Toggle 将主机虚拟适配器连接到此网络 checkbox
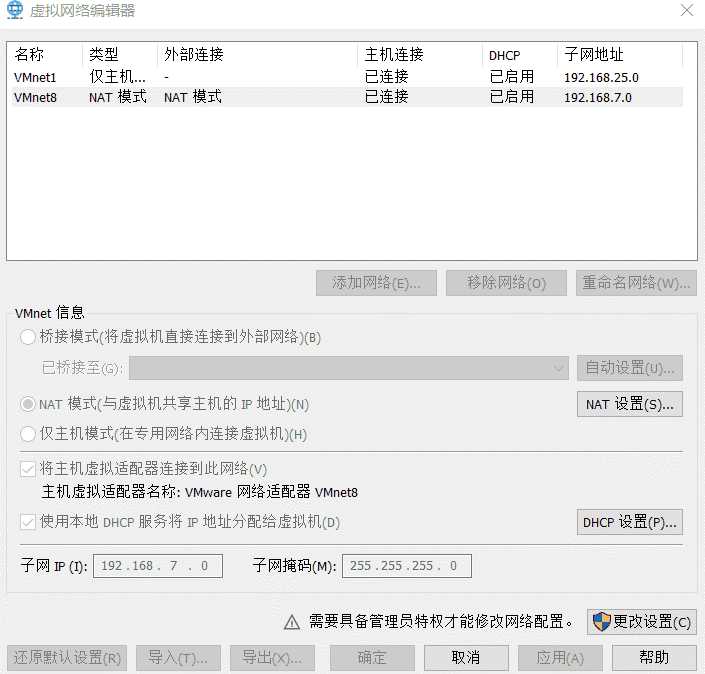Screen dimensions: 705x674 click(28, 469)
